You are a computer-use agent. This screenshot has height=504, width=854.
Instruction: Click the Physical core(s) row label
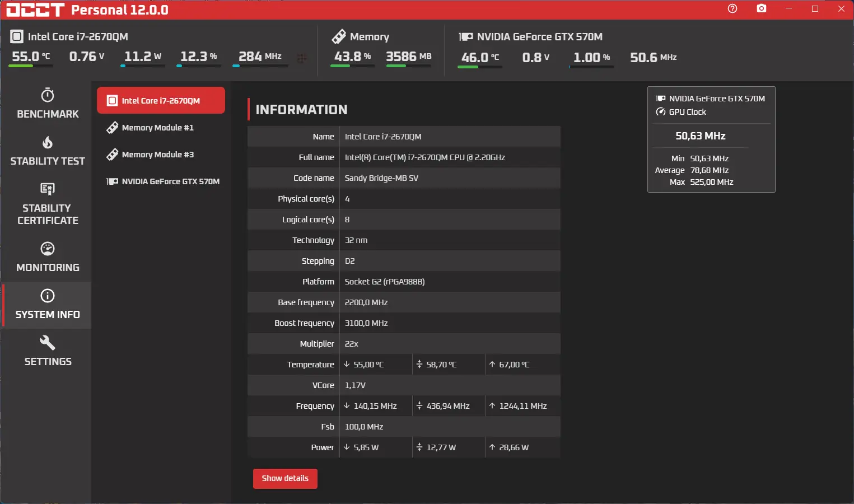[x=306, y=199]
